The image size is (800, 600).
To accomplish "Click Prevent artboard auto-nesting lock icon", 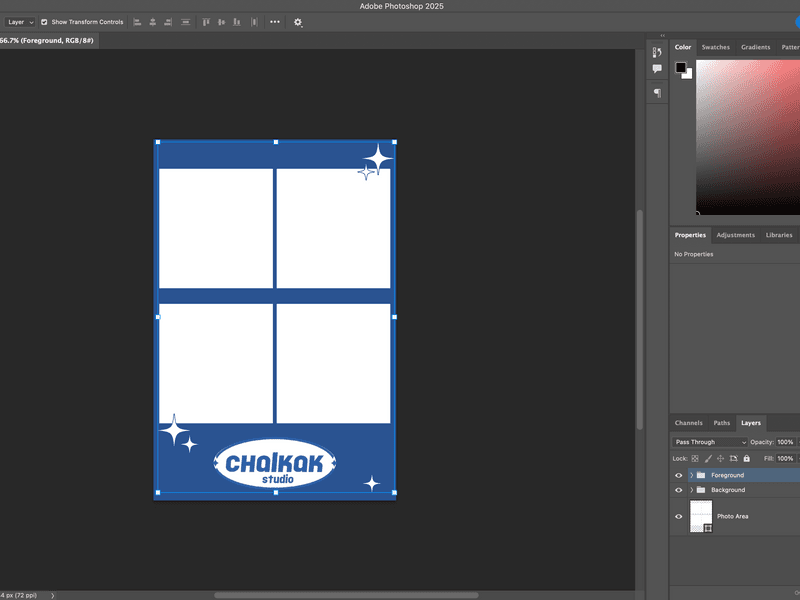I will pyautogui.click(x=734, y=458).
